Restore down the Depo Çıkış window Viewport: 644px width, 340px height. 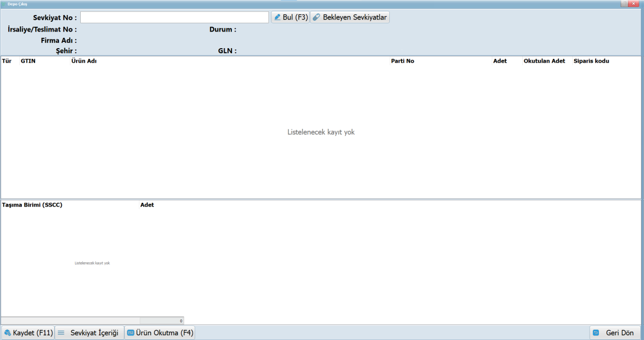pyautogui.click(x=624, y=4)
